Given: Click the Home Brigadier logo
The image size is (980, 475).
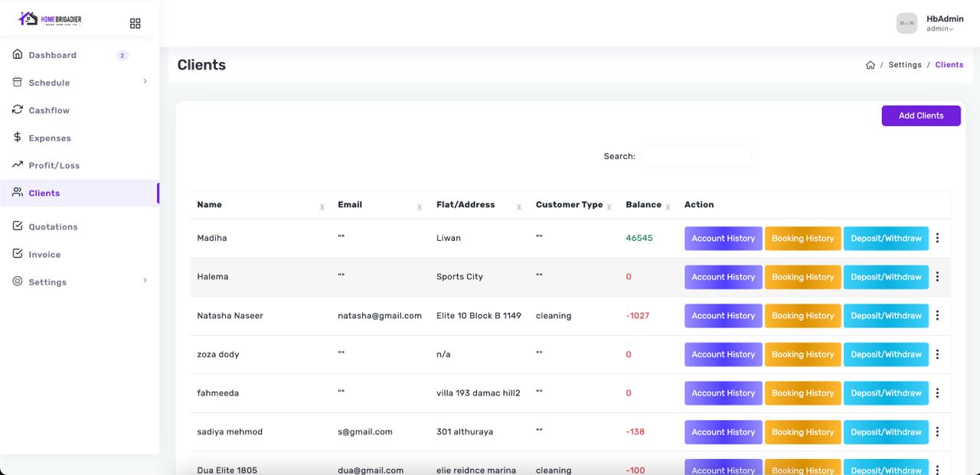Looking at the screenshot, I should point(50,19).
